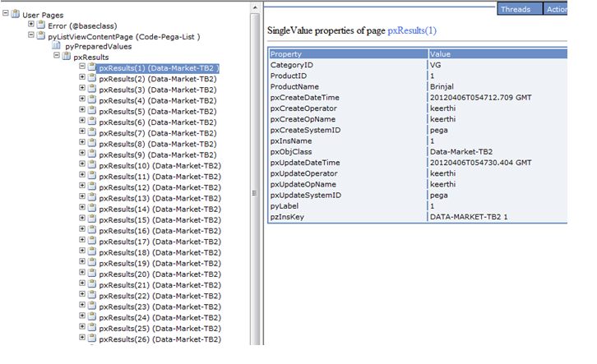Select pxResults(1) (Data-Market-TB2) tree row
The height and width of the screenshot is (364, 597).
coord(159,68)
